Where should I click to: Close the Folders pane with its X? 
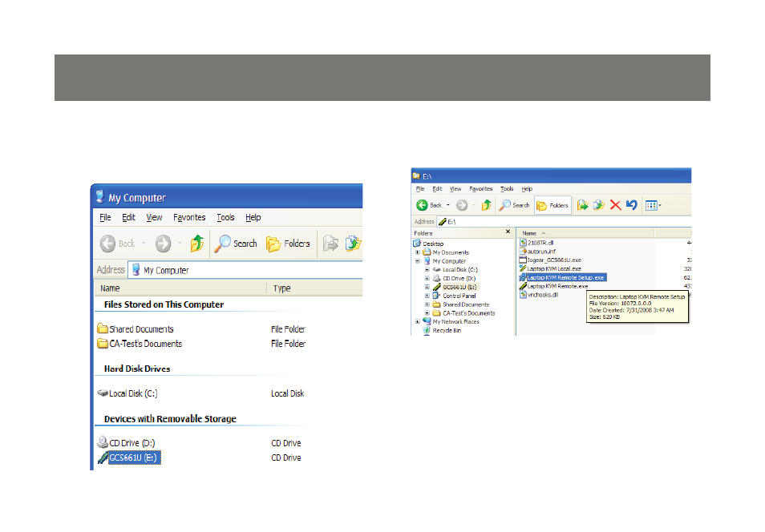[508, 232]
